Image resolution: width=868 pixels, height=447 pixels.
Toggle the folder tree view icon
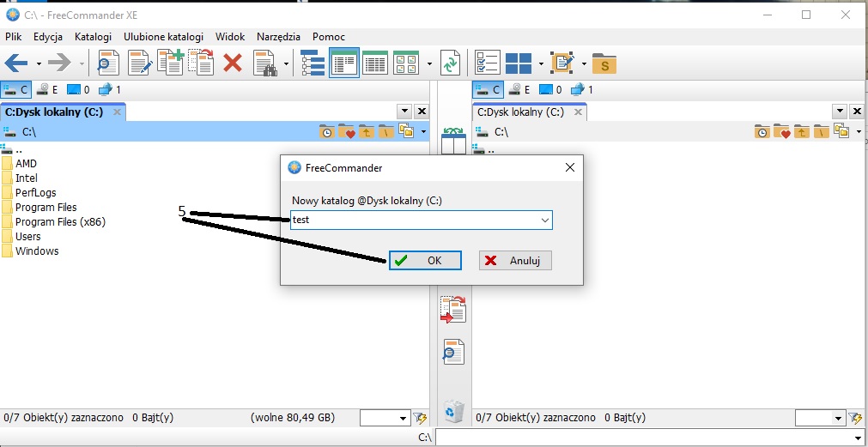click(x=313, y=63)
